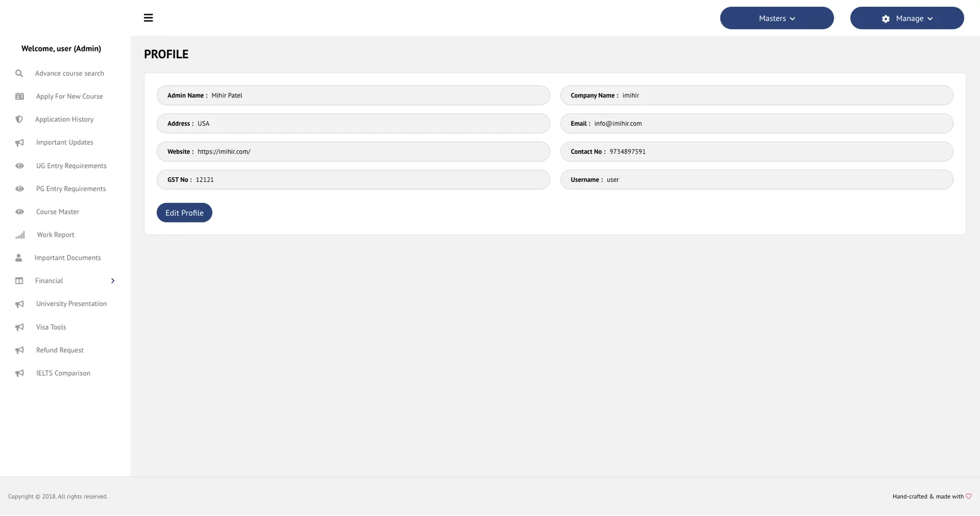Select Important Updates in sidebar
980x516 pixels.
click(x=65, y=143)
